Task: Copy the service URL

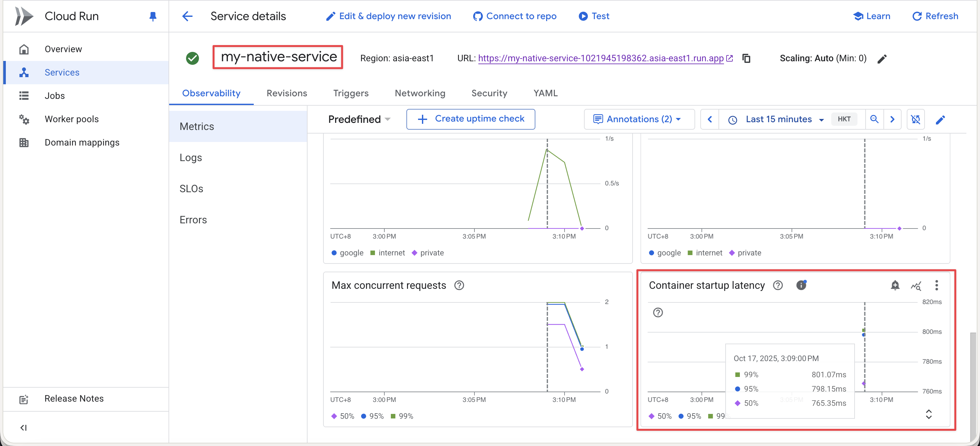Action: pyautogui.click(x=746, y=58)
